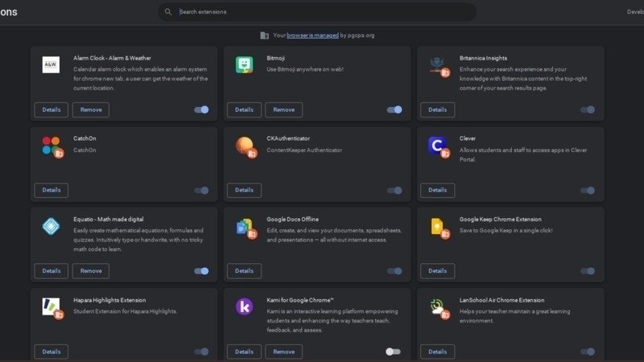Click the CatchOn extension icon

pyautogui.click(x=51, y=146)
